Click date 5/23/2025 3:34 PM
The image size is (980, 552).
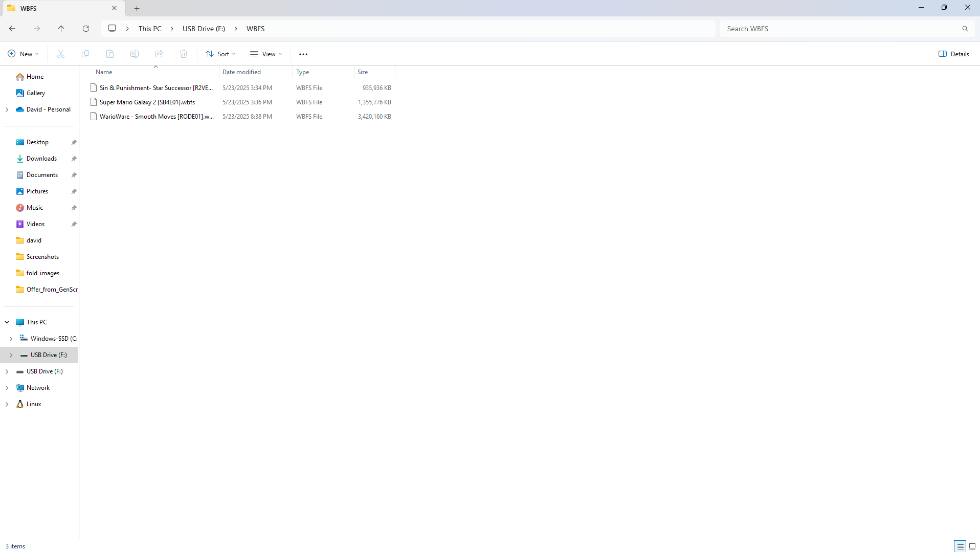[247, 88]
